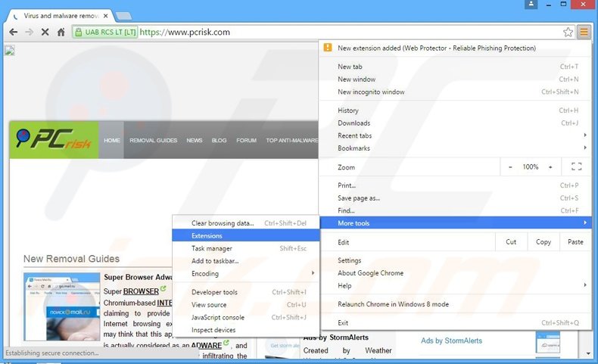598x364 pixels.
Task: Follow the ADWARE link in the article
Action: pos(207,345)
